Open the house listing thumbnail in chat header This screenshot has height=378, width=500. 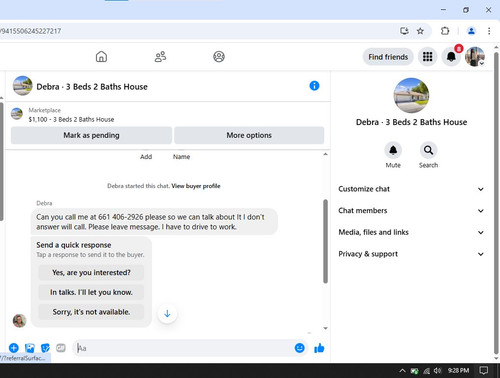coord(23,86)
